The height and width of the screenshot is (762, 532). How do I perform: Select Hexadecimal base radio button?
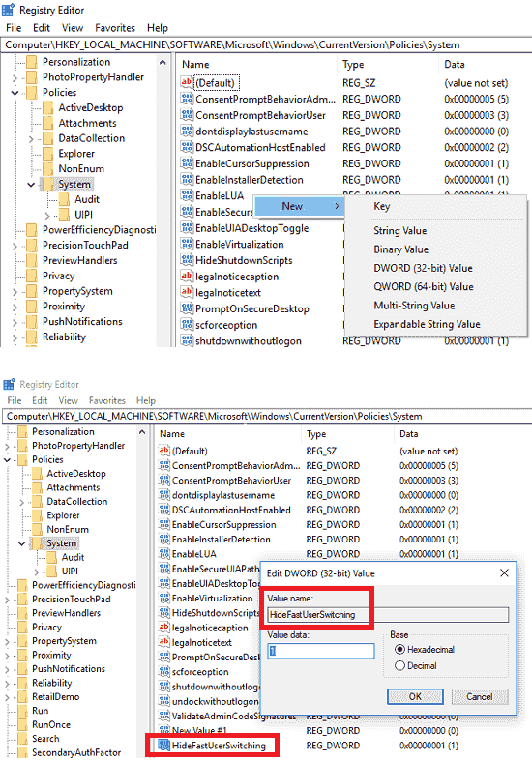pos(399,649)
